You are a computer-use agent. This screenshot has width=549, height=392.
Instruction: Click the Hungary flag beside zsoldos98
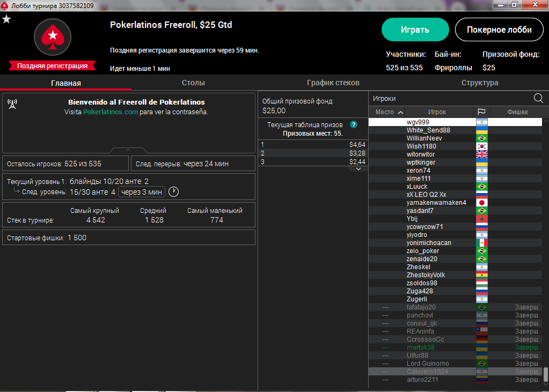click(482, 283)
